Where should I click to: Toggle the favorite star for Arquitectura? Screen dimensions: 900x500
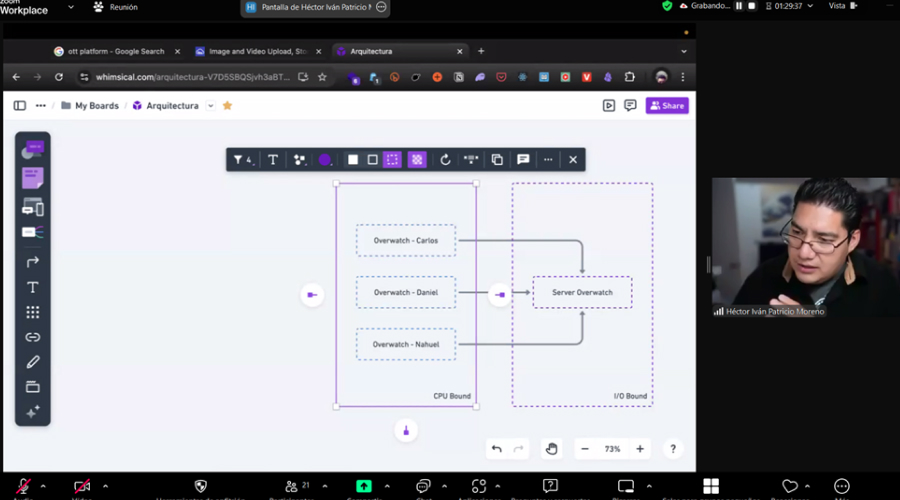(227, 106)
